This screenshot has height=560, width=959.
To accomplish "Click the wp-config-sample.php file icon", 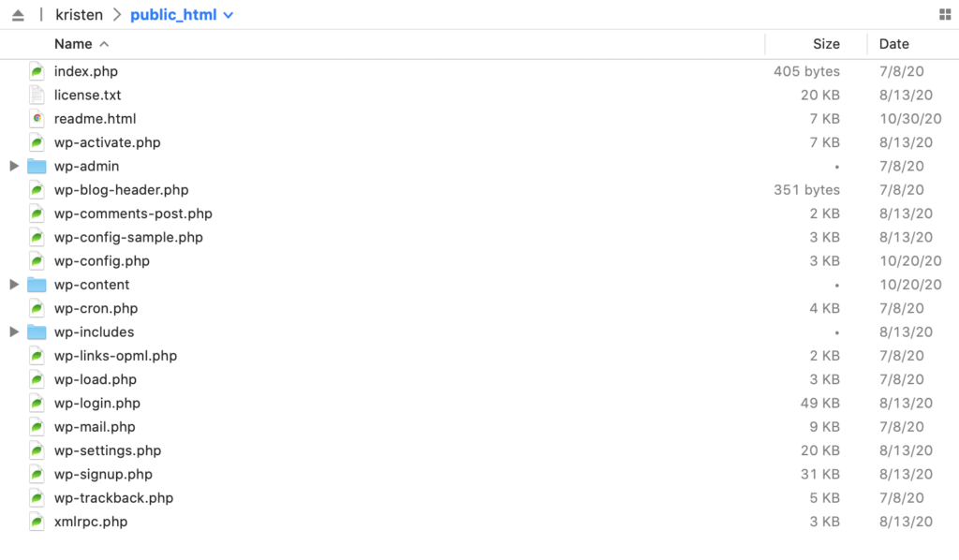I will (x=37, y=237).
